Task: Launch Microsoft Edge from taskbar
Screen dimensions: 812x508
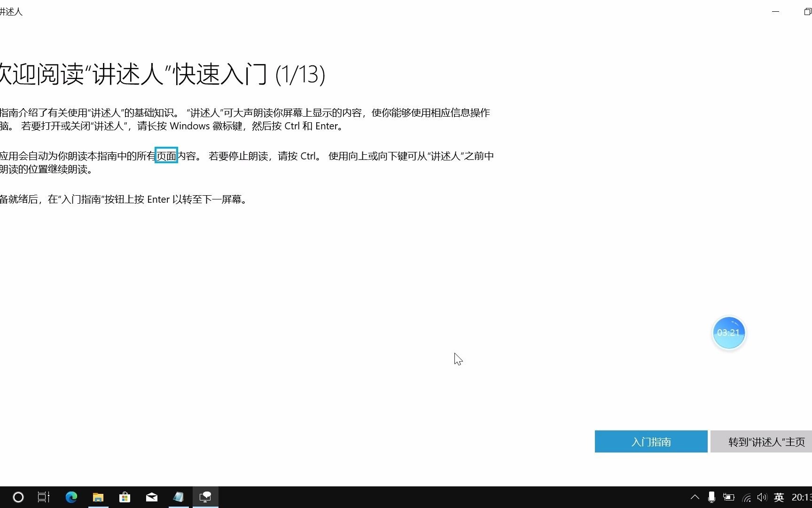Action: point(71,497)
